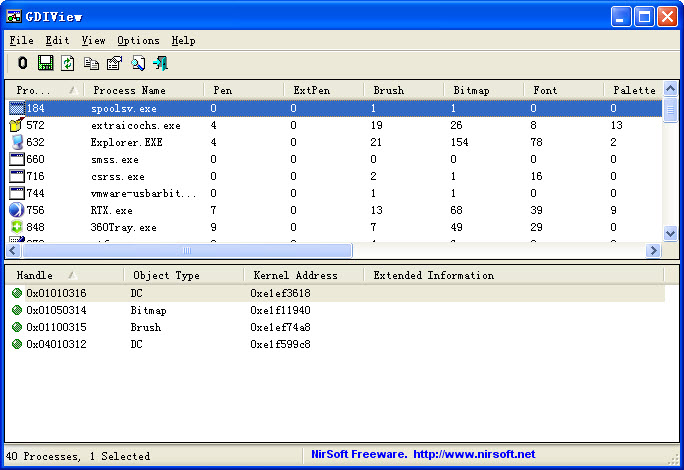Sort by the ExtPen column header
This screenshot has width=684, height=470.
click(324, 90)
